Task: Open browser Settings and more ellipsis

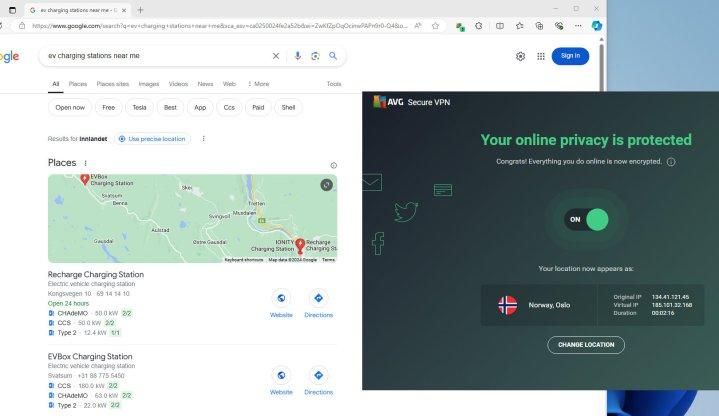Action: 578,26
